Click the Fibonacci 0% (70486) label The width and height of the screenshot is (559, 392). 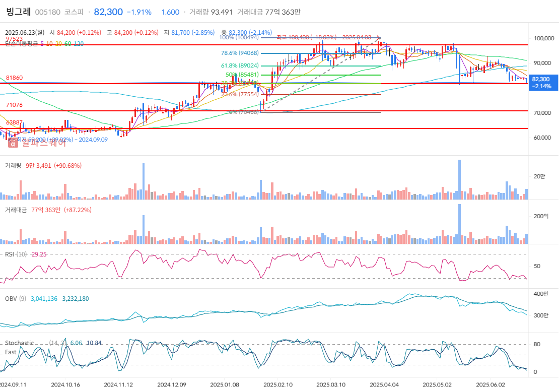coord(244,112)
